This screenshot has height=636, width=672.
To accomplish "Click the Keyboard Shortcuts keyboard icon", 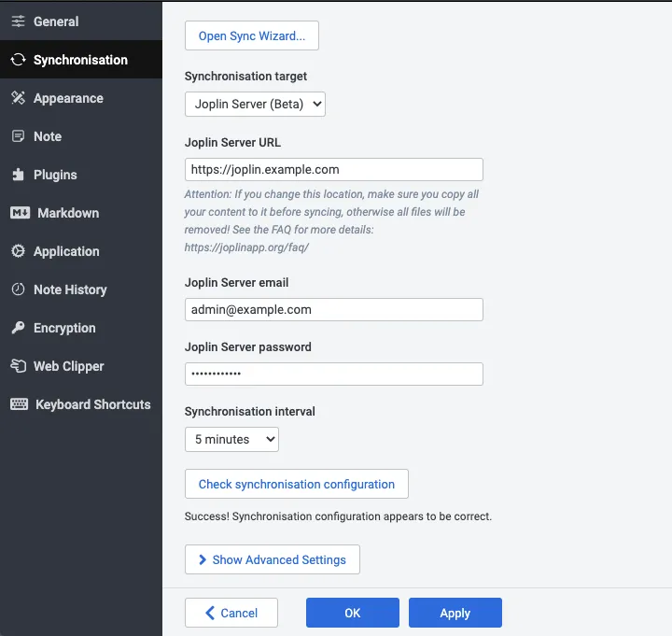I will [20, 404].
